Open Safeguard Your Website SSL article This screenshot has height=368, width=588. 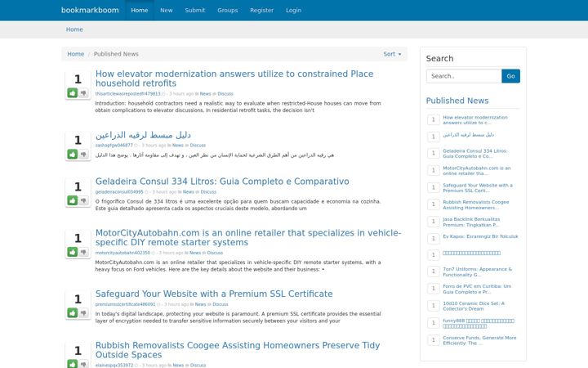214,294
